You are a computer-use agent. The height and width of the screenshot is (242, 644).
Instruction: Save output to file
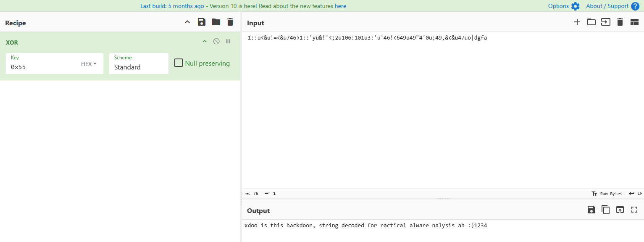point(591,210)
